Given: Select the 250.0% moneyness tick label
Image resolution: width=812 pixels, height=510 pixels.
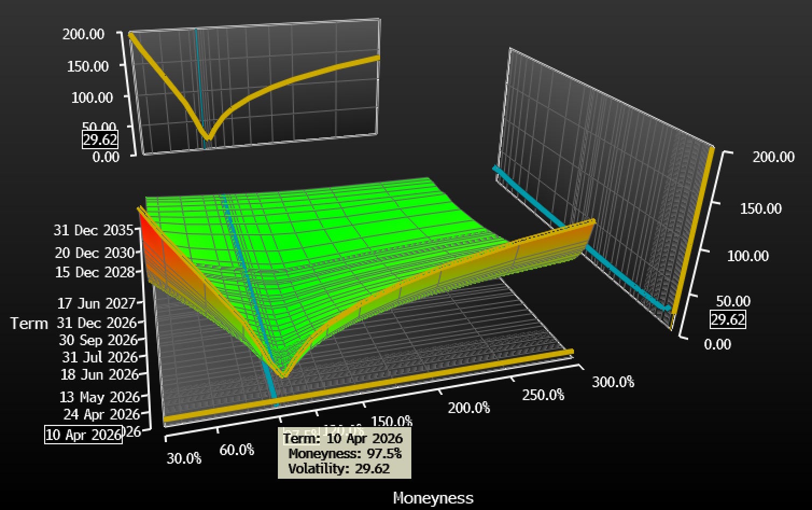Looking at the screenshot, I should click(x=543, y=395).
